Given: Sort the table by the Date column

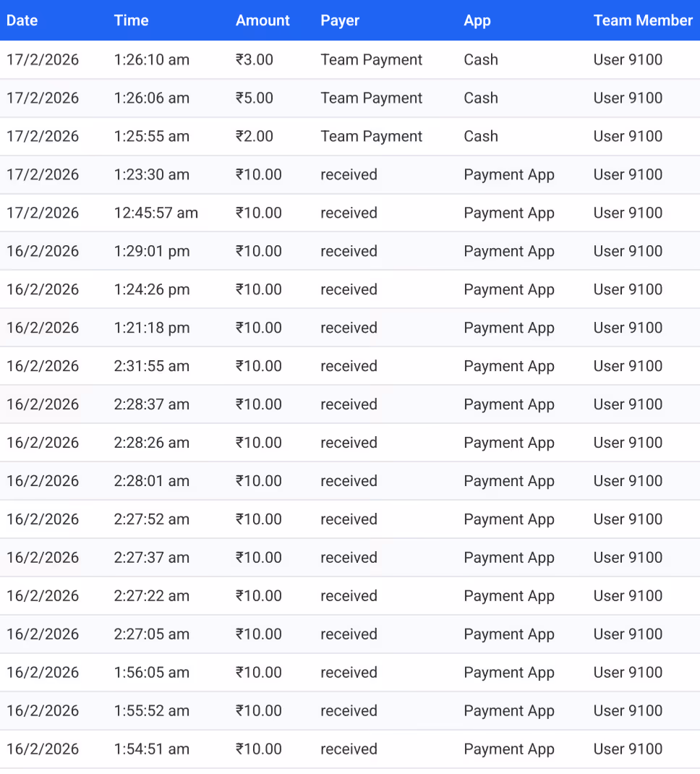Looking at the screenshot, I should (22, 20).
